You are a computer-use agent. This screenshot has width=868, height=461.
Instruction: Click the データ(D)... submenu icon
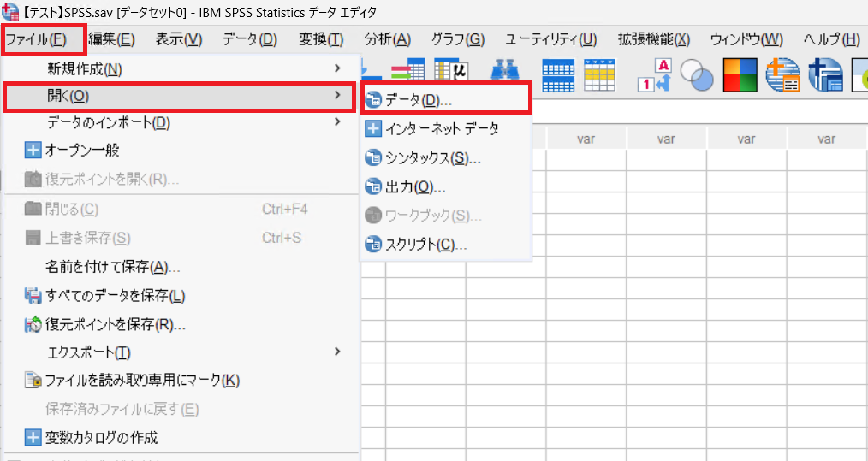coord(374,100)
